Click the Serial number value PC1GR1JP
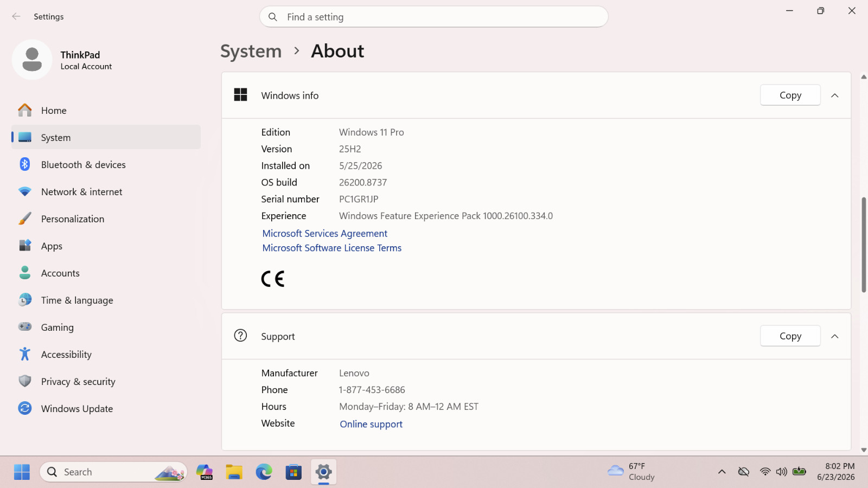The width and height of the screenshot is (868, 488). pos(359,199)
